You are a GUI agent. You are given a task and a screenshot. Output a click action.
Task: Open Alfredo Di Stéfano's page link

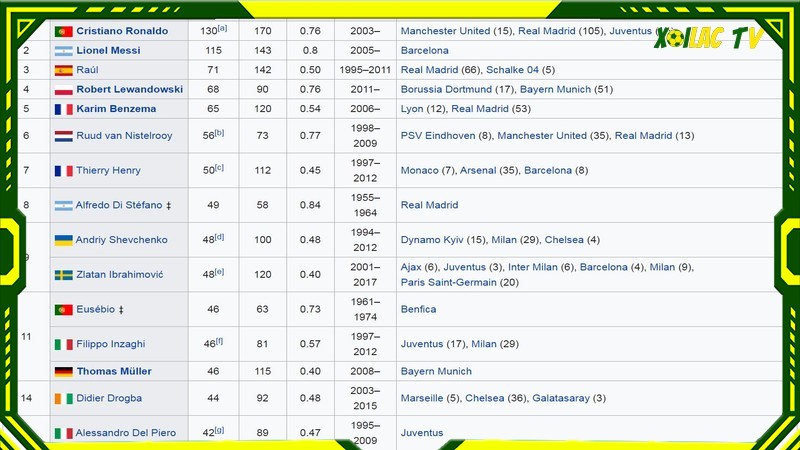[x=119, y=205]
